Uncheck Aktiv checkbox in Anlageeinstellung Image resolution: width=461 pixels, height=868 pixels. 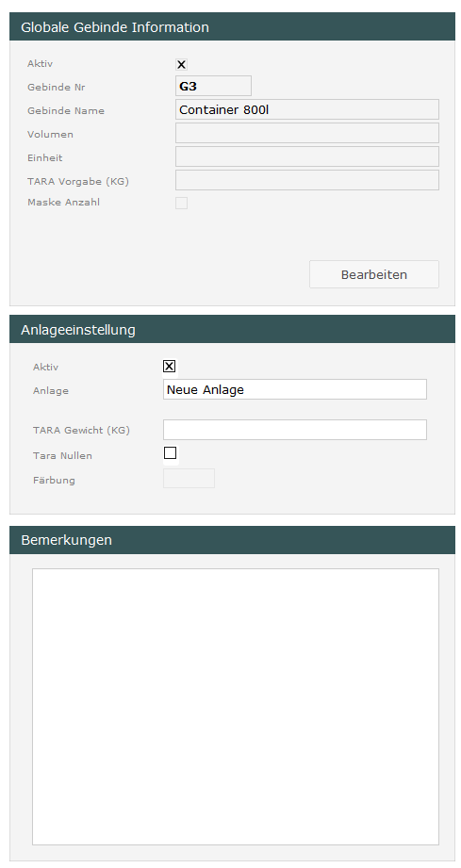pos(170,366)
